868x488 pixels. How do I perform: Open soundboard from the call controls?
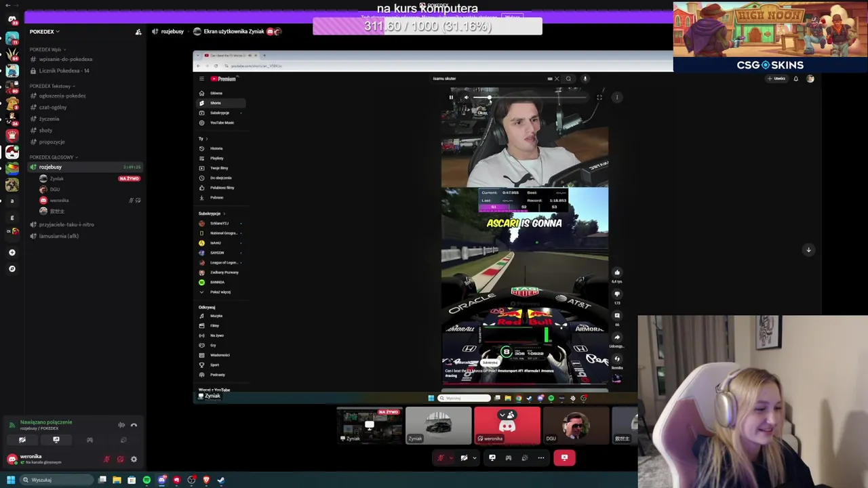525,457
